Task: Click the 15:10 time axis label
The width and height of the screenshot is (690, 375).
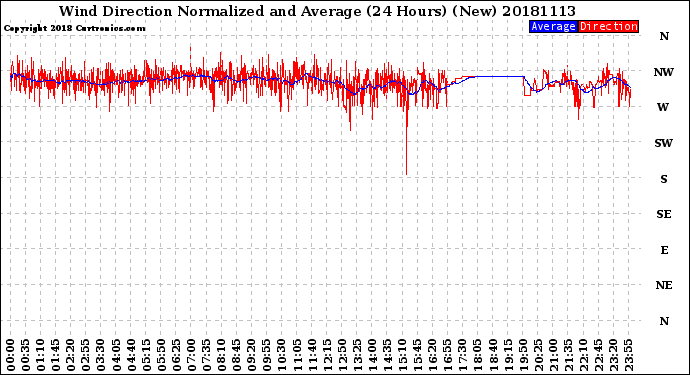Action: [403, 355]
